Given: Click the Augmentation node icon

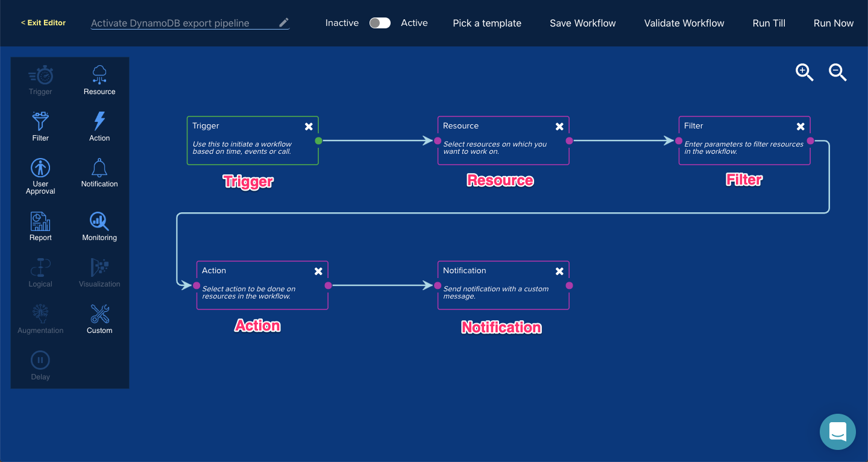Looking at the screenshot, I should [40, 314].
